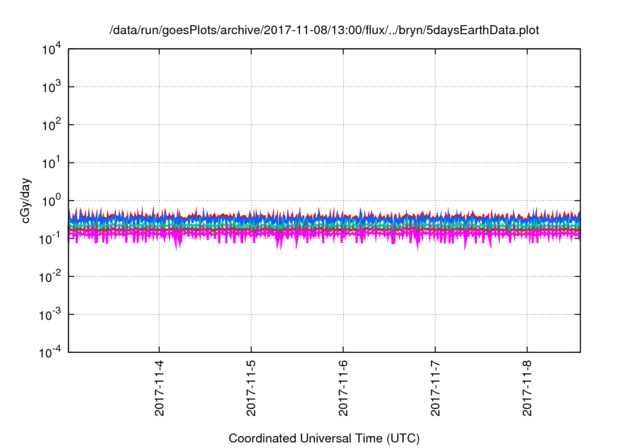Select the cGy/day y-axis label
Viewport: 640px width, 448px height.
[x=26, y=200]
